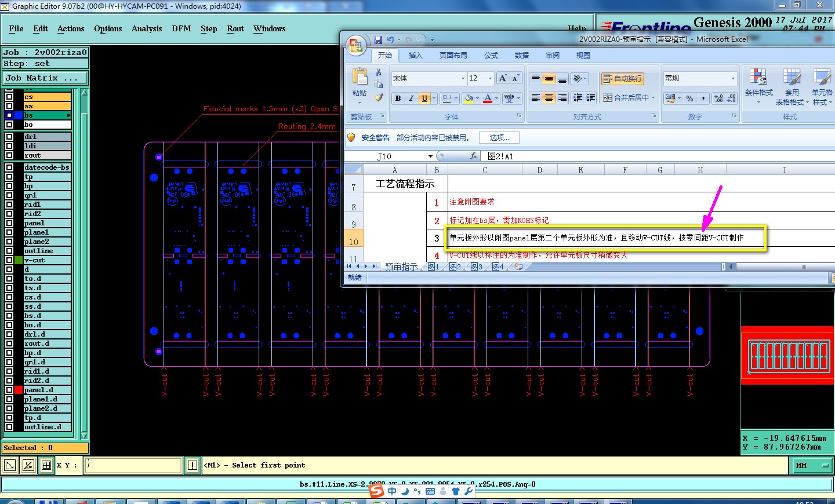Screen dimensions: 835x504
Task: Expand the number format dropdown 常规
Action: [x=733, y=78]
